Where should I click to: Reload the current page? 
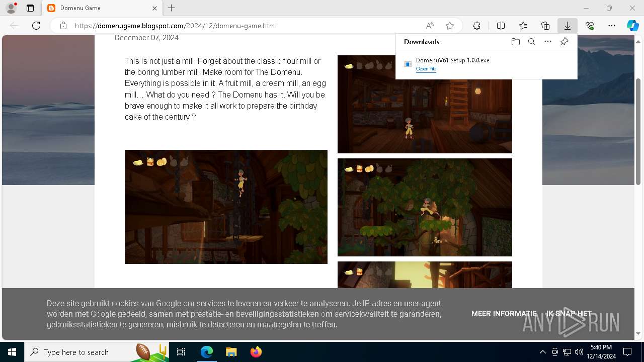[36, 26]
